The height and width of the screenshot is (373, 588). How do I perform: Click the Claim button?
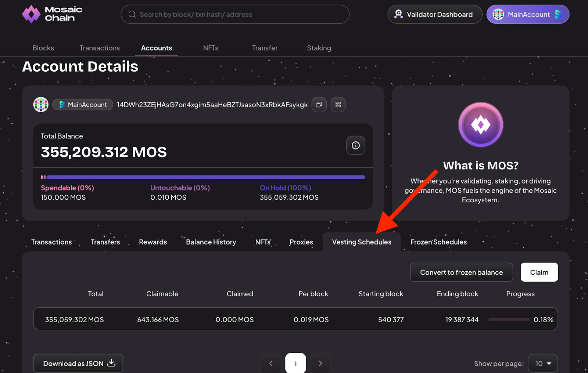pos(539,272)
